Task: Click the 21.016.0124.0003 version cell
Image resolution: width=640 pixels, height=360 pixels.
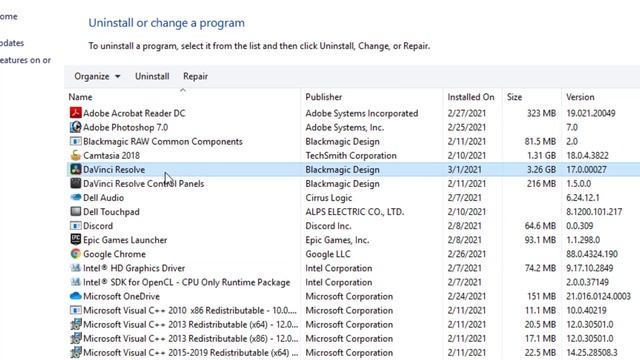Action: point(598,296)
